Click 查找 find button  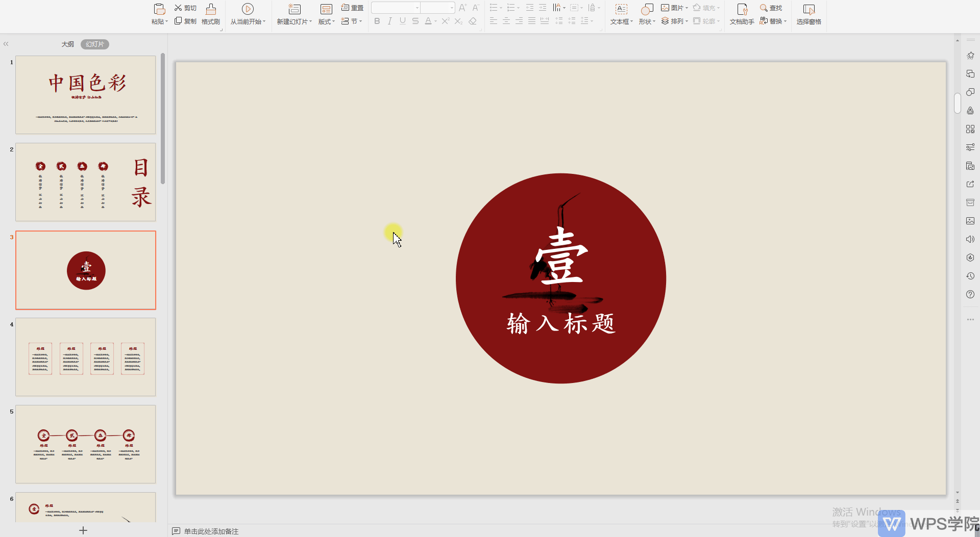pos(771,8)
